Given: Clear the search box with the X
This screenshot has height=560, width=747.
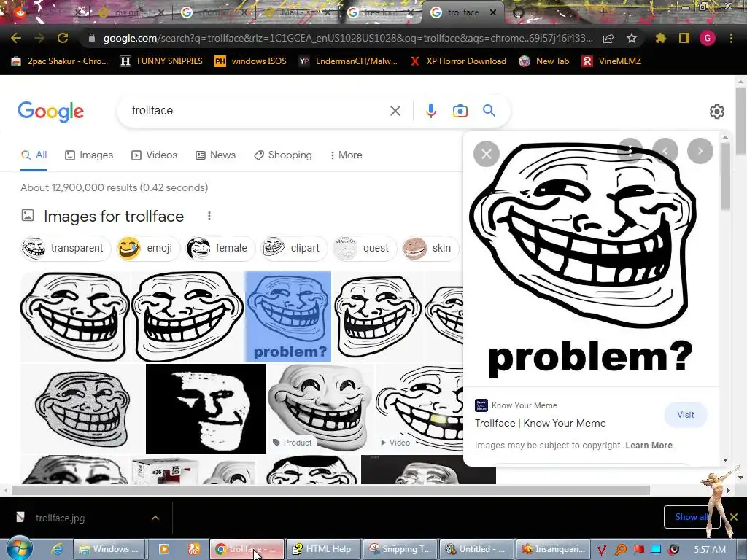Looking at the screenshot, I should click(395, 111).
